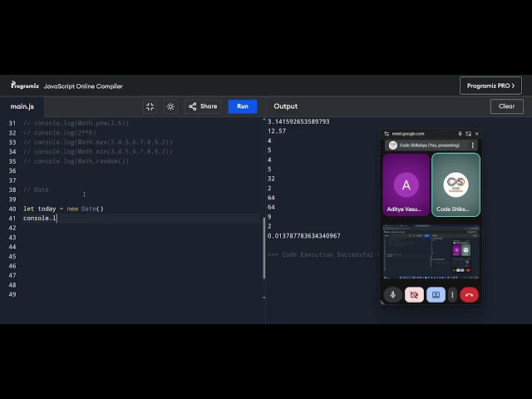Click Code Shikshya avatar in presenter bar
532x399 pixels.
coord(393,145)
